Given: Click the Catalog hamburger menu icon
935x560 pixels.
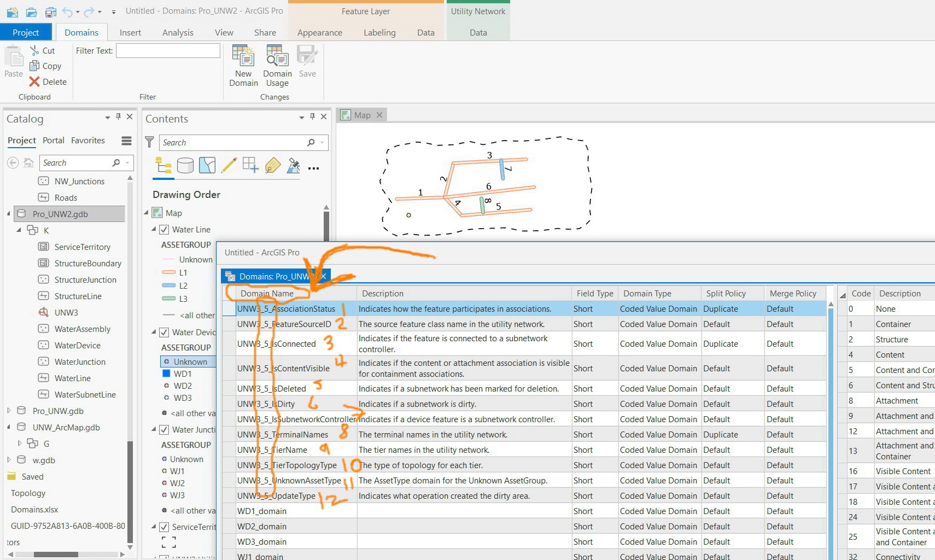Looking at the screenshot, I should pyautogui.click(x=126, y=141).
